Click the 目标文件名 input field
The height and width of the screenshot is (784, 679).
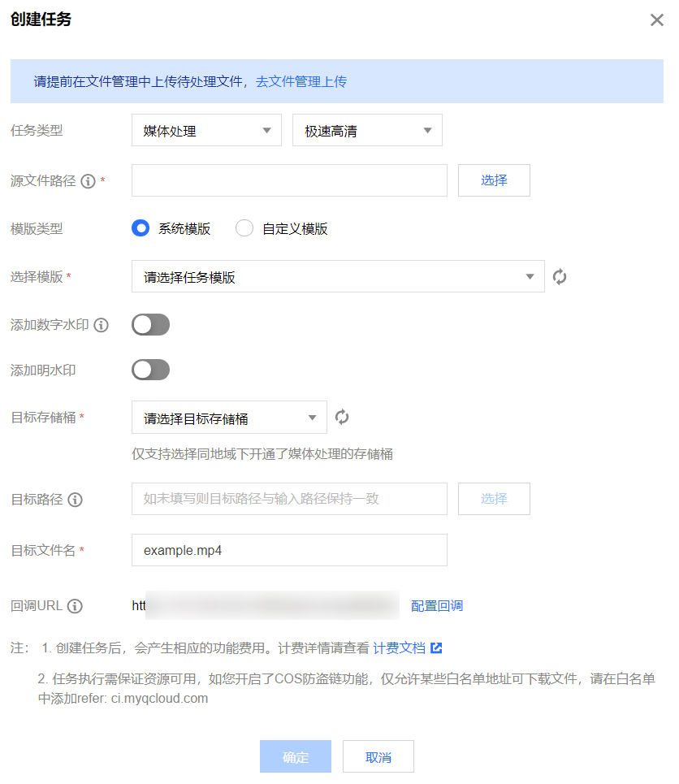289,550
